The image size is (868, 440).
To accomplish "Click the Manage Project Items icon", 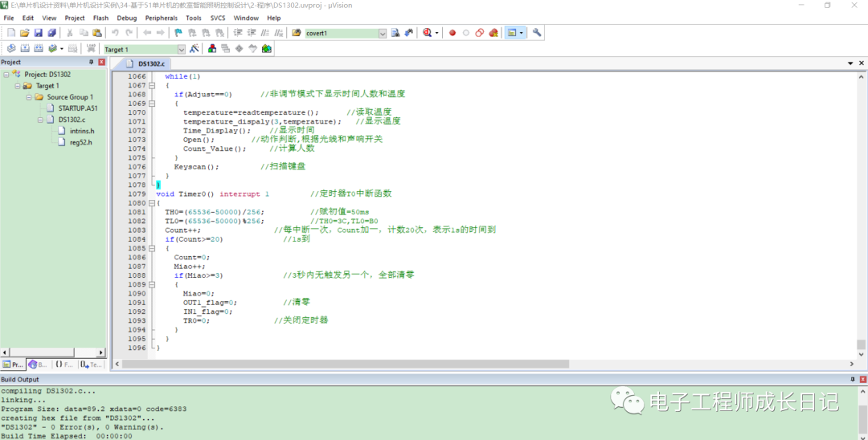I will coord(212,49).
